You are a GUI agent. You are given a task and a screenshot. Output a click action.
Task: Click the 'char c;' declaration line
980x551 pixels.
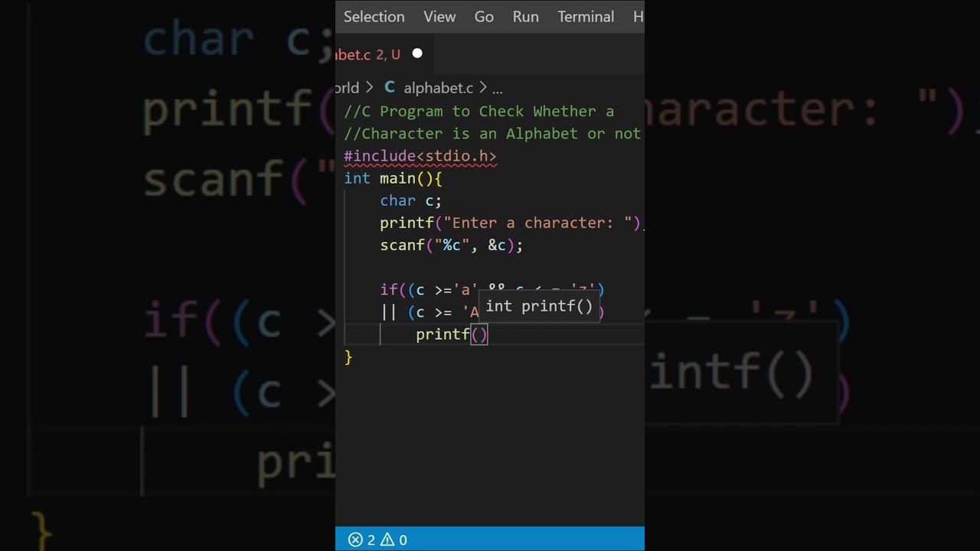point(411,201)
